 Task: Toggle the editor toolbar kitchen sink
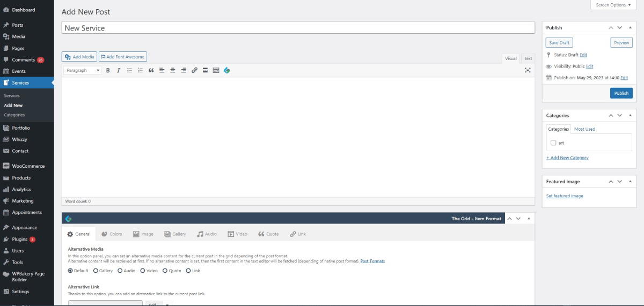point(216,70)
